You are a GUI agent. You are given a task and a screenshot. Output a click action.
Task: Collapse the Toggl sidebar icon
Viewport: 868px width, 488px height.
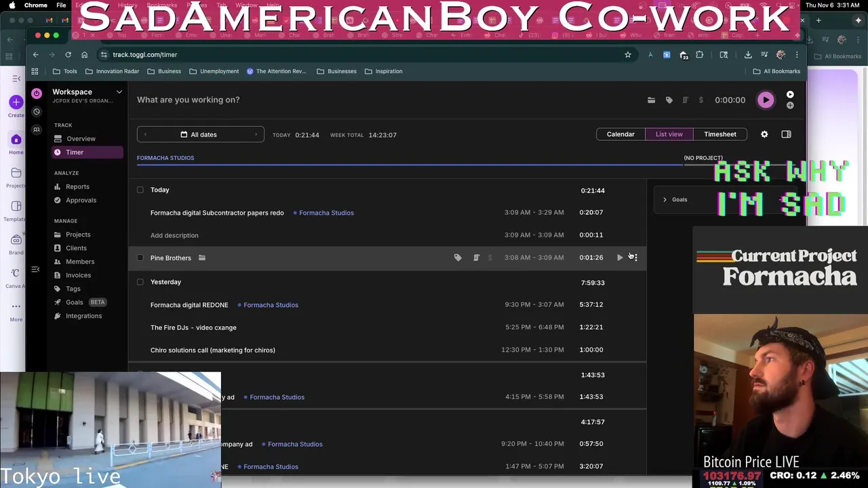pyautogui.click(x=36, y=270)
